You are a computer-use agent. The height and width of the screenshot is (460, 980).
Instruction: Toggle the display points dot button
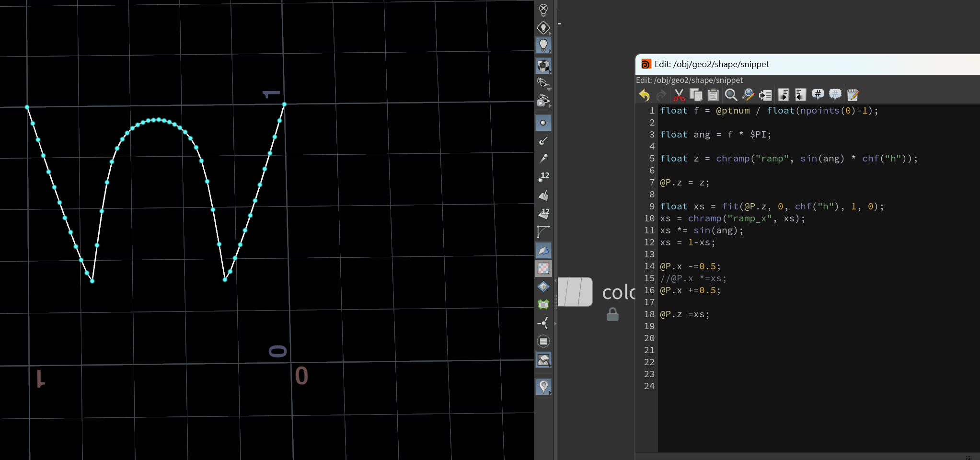coord(543,123)
